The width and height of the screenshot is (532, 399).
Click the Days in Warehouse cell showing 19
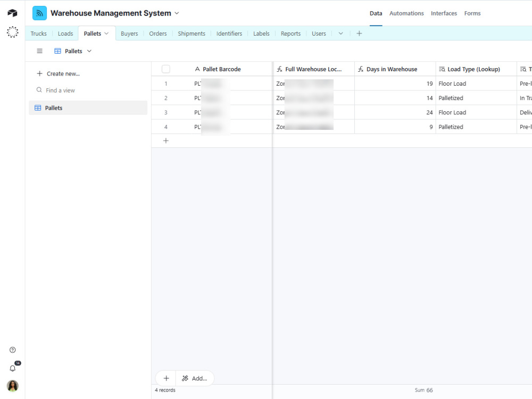pos(395,84)
